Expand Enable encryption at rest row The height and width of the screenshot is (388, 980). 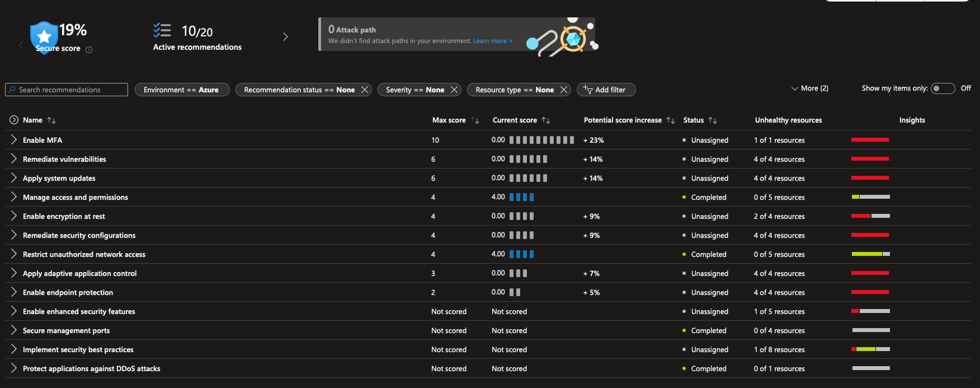click(14, 216)
